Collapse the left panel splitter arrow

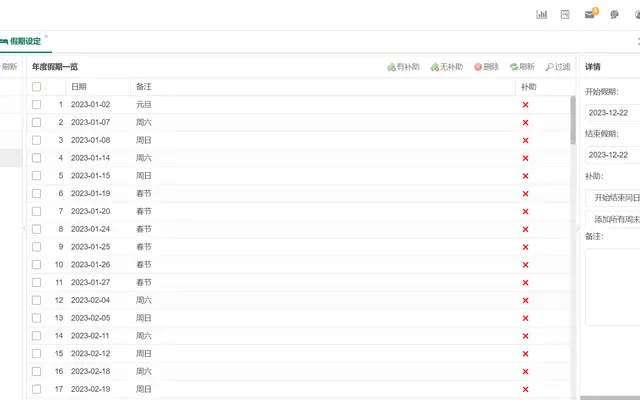(24, 229)
